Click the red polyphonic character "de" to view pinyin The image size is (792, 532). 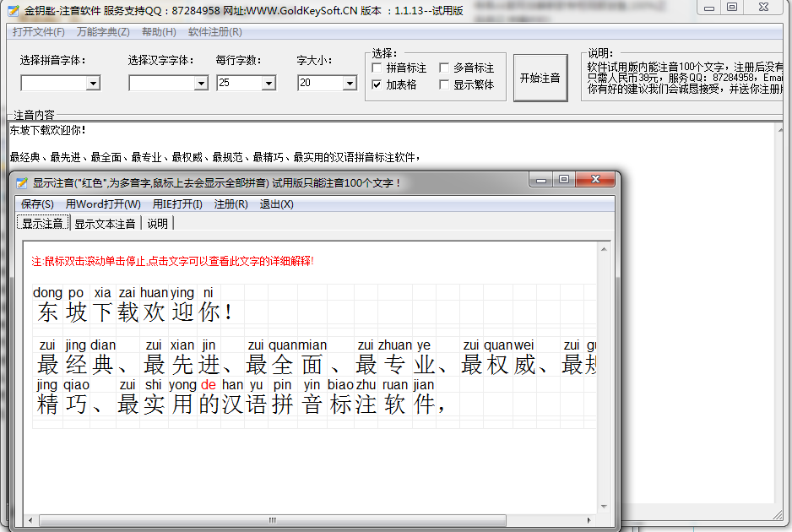point(208,384)
